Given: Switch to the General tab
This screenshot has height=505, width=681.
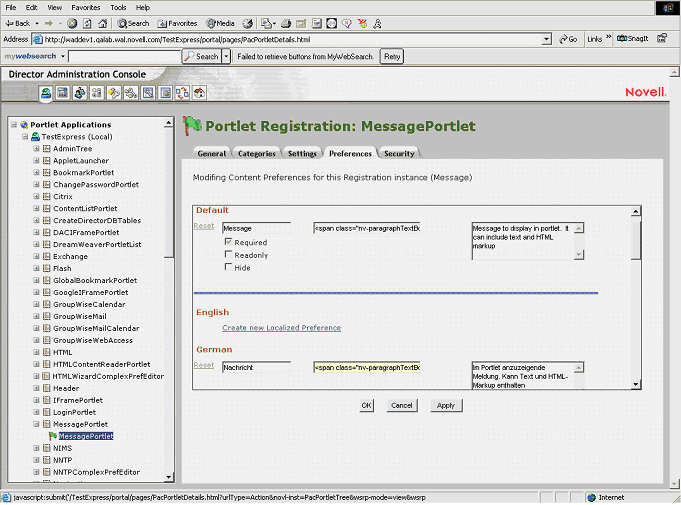Looking at the screenshot, I should pos(212,153).
